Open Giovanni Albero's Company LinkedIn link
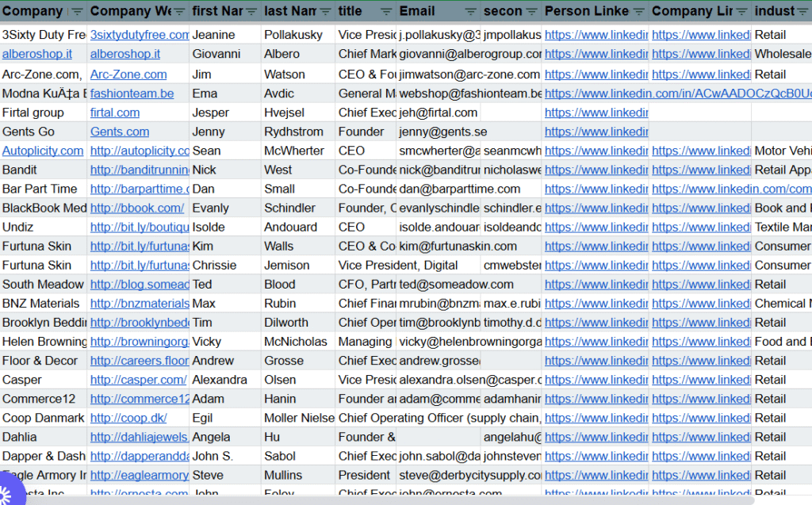This screenshot has width=812, height=505. click(x=702, y=54)
